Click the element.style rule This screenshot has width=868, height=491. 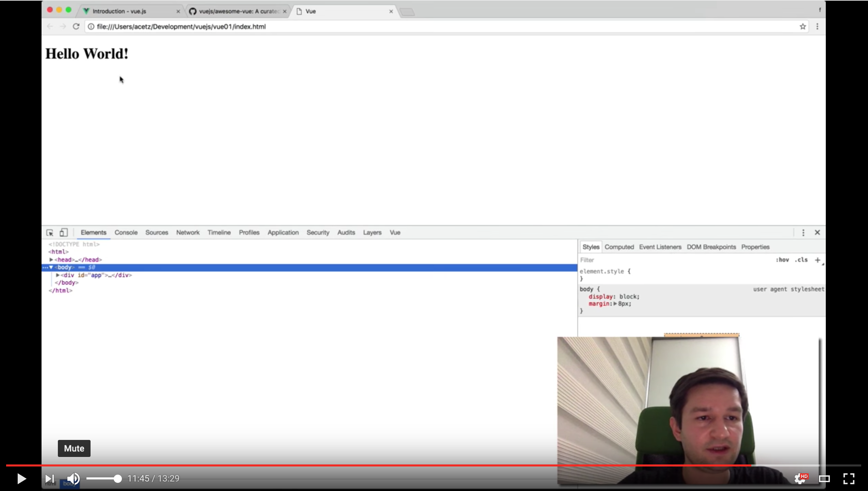(605, 271)
